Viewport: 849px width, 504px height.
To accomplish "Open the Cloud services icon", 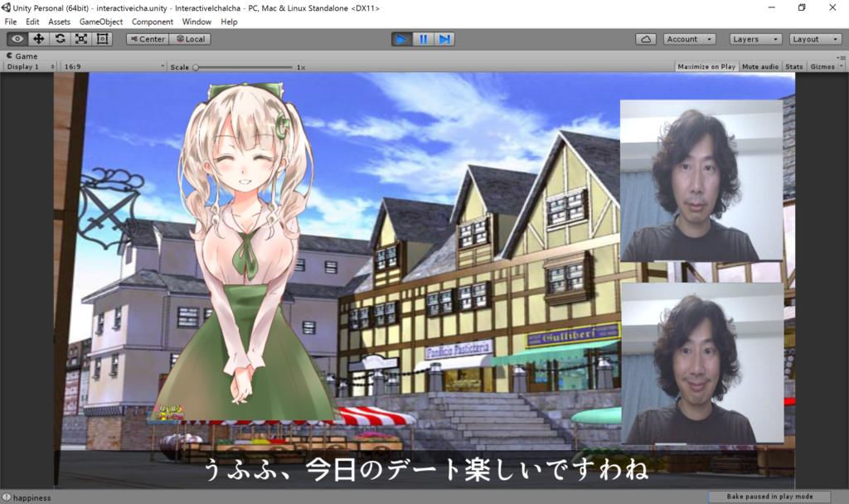I will click(646, 39).
